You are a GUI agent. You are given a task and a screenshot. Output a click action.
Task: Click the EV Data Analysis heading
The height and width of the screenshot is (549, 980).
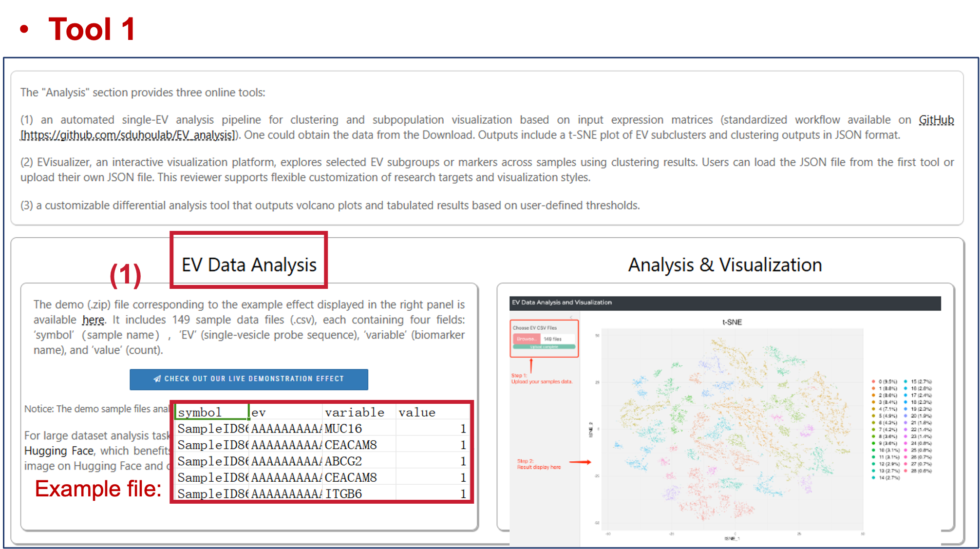pos(248,265)
